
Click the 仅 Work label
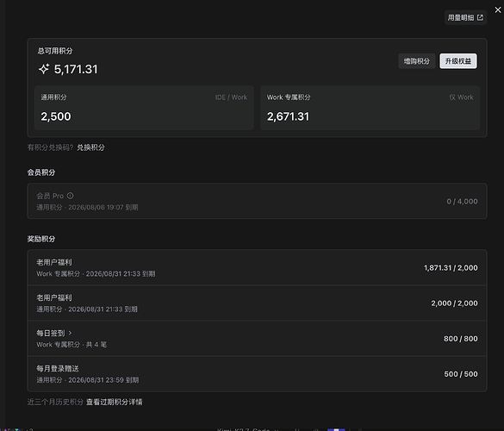pyautogui.click(x=461, y=97)
